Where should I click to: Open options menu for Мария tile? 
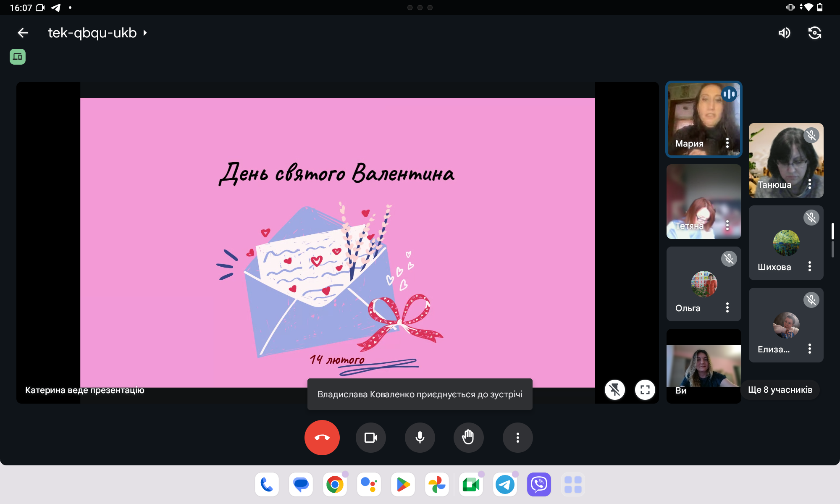coord(727,143)
